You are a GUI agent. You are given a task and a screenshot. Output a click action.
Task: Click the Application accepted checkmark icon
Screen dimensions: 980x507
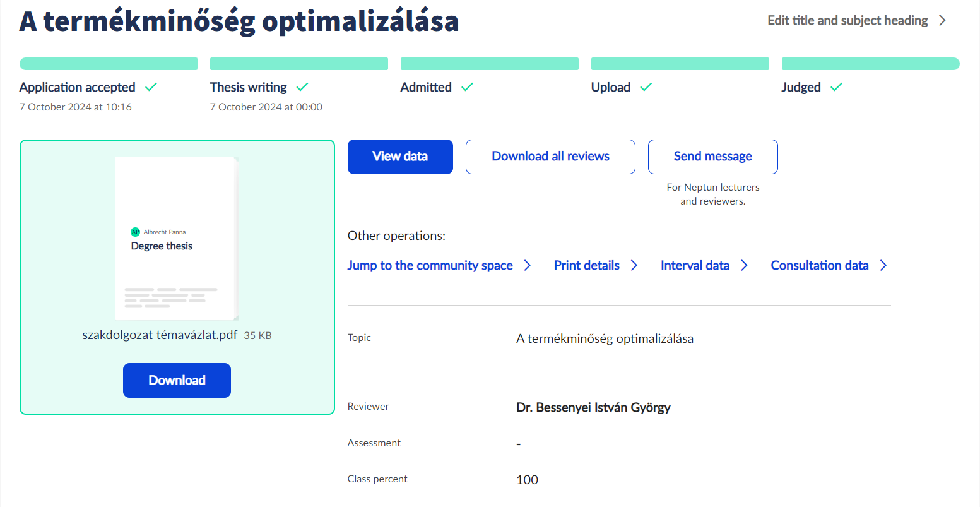click(151, 87)
